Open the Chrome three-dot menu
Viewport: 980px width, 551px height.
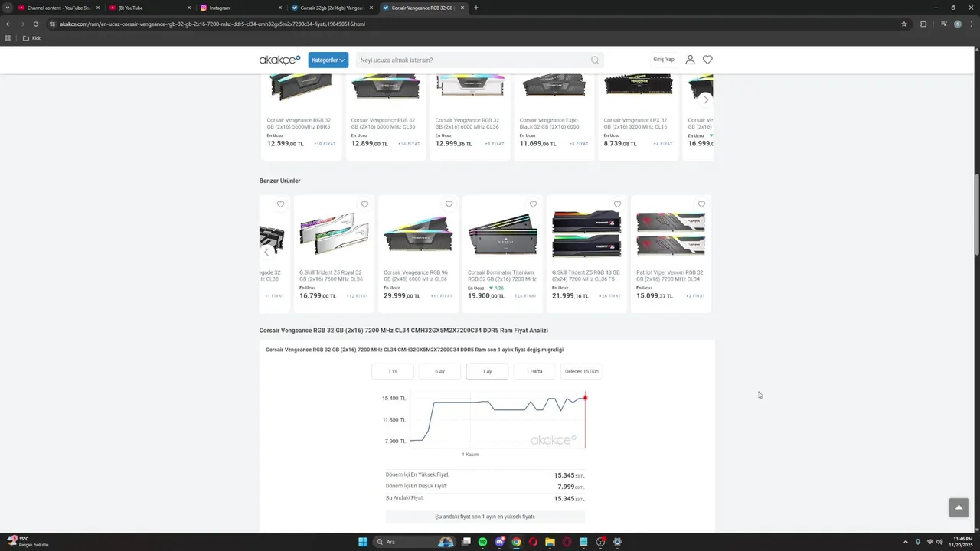(x=972, y=24)
